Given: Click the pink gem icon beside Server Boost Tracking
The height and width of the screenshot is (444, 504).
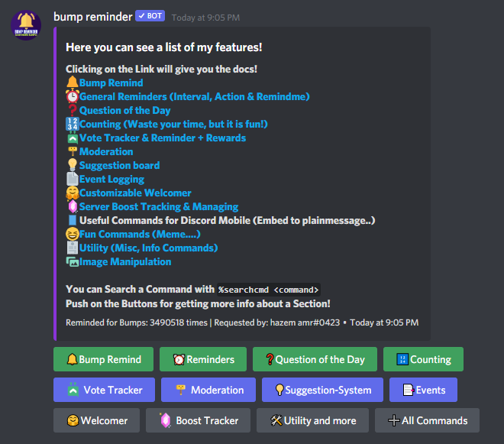Looking at the screenshot, I should 72,206.
